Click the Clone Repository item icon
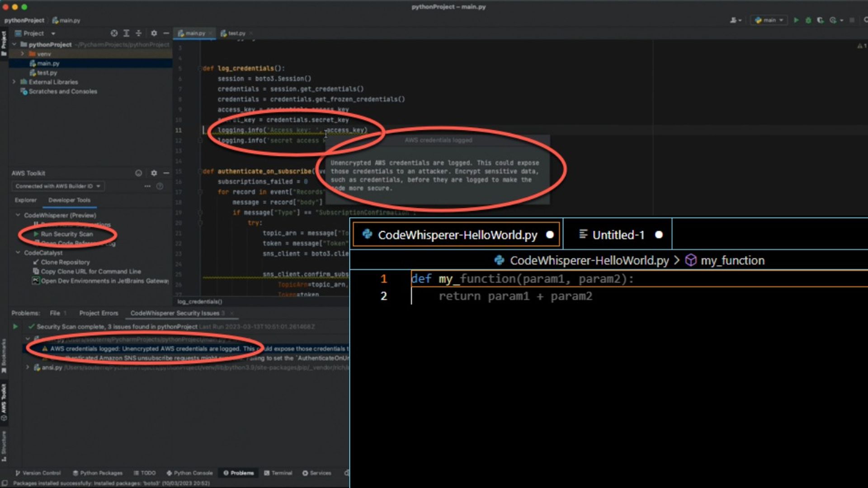This screenshot has width=868, height=488. click(x=36, y=262)
